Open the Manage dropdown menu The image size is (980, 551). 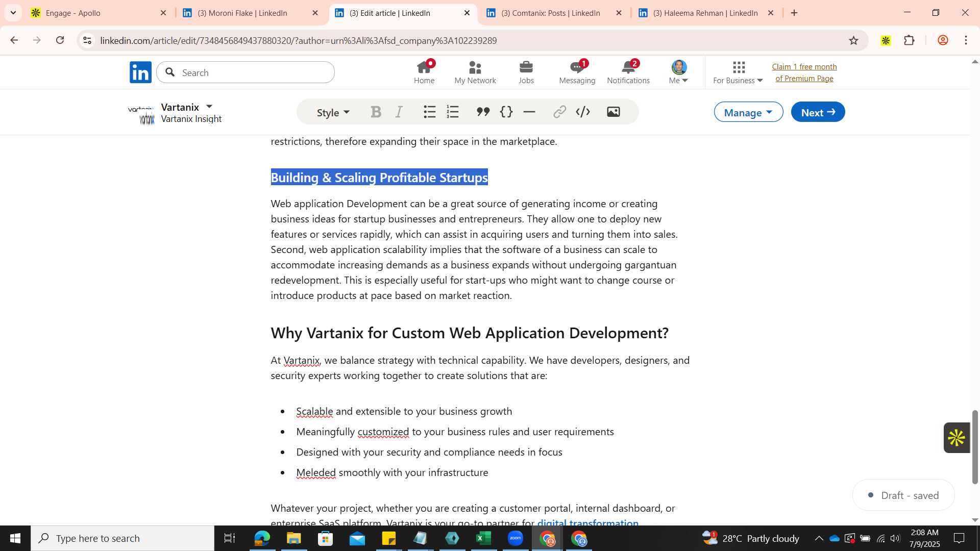coord(748,112)
